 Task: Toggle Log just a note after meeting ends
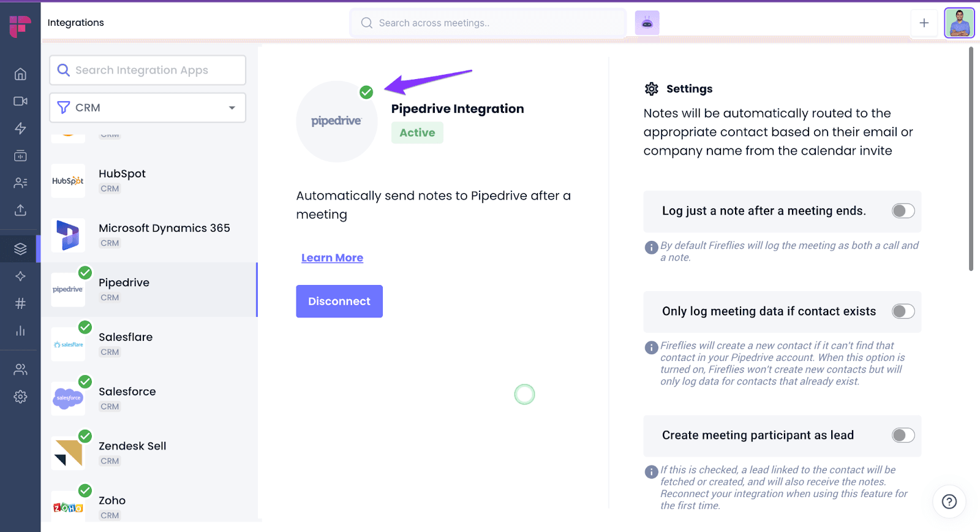(903, 211)
